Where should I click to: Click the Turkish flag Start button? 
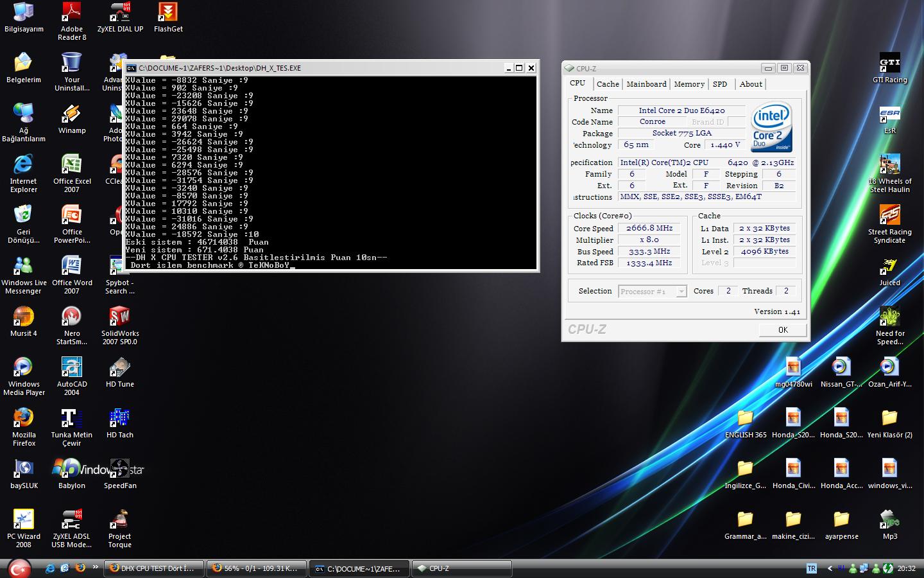pos(19,568)
